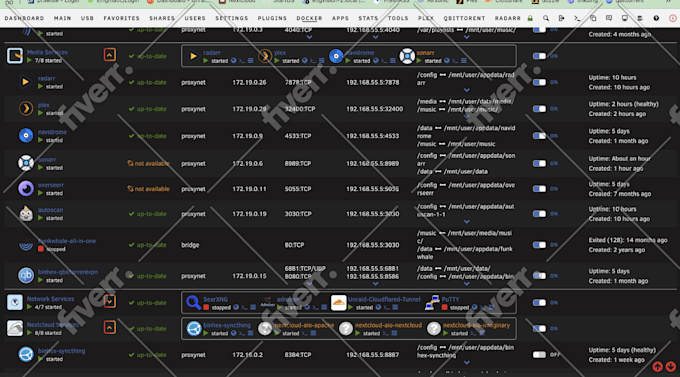680x377 pixels.
Task: Click the autoscan container icon
Action: pyautogui.click(x=26, y=214)
